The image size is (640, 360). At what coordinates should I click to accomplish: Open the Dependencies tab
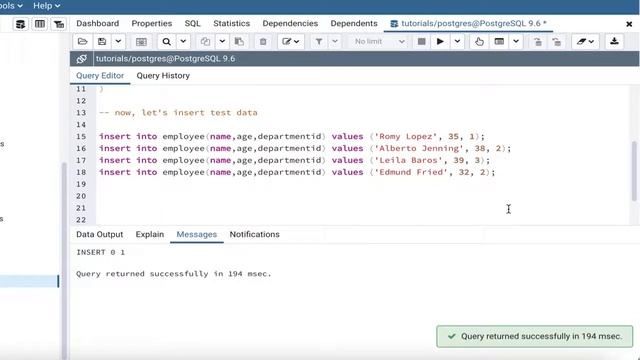tap(290, 24)
